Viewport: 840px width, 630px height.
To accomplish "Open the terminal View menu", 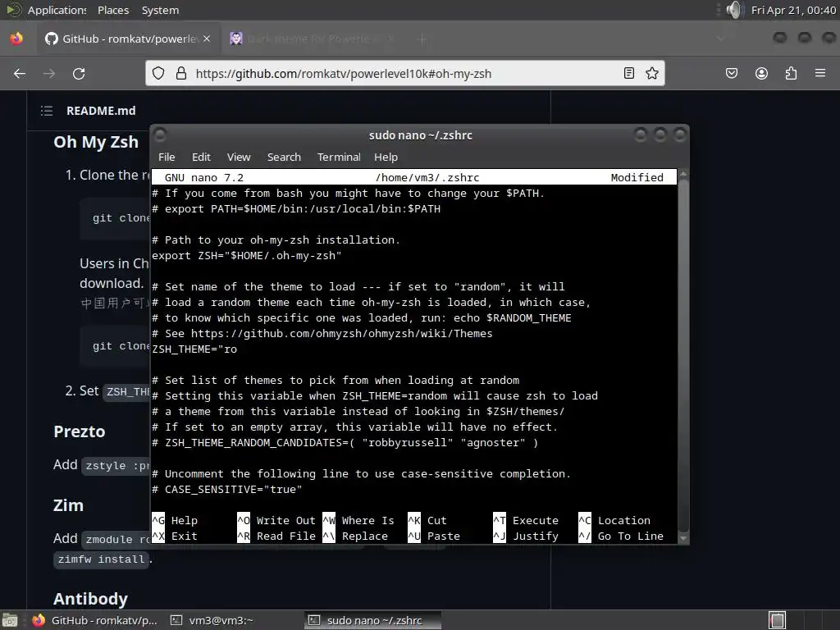I will click(x=239, y=157).
